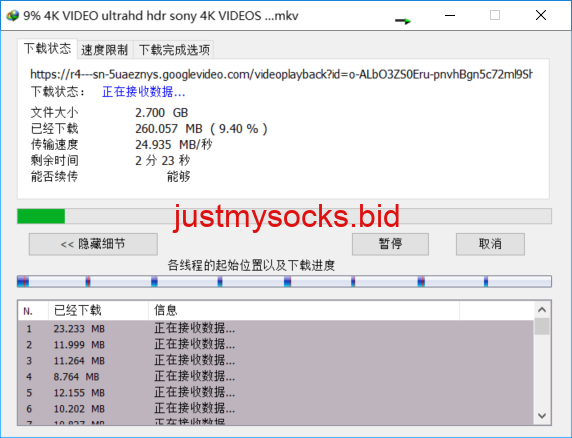
Task: Click the IDM globe icon in title bar
Action: click(12, 16)
